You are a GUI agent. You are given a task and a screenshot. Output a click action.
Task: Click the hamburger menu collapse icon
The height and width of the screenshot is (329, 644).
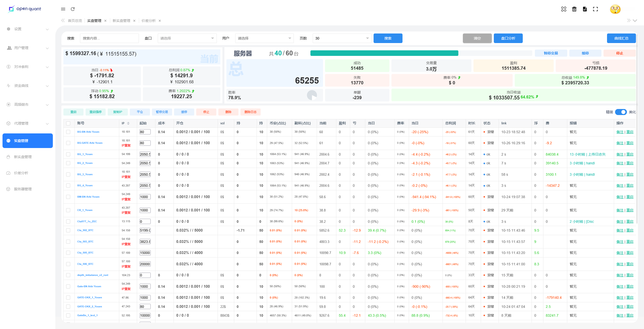[x=63, y=9]
